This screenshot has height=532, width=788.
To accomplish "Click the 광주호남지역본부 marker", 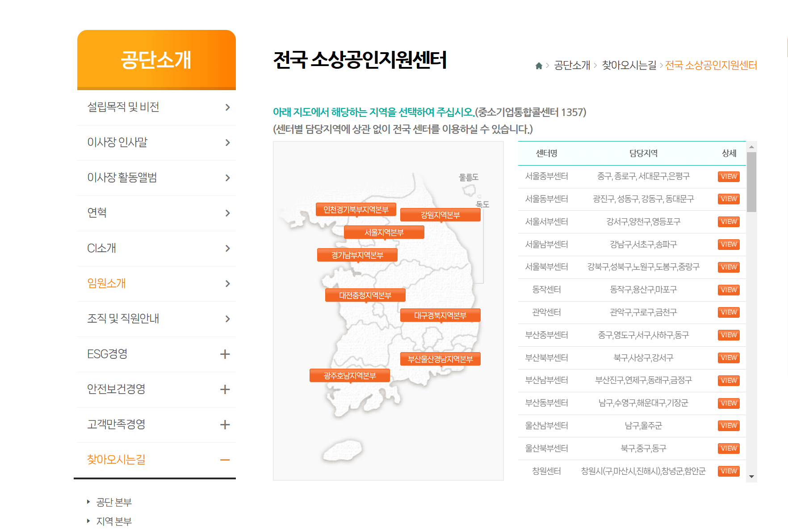I will (x=349, y=375).
